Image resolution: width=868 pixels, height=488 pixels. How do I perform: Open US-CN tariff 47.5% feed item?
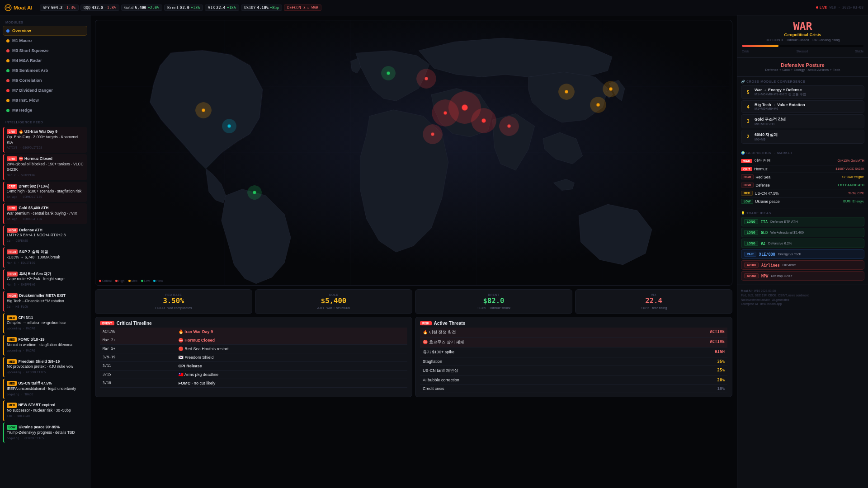[45, 389]
